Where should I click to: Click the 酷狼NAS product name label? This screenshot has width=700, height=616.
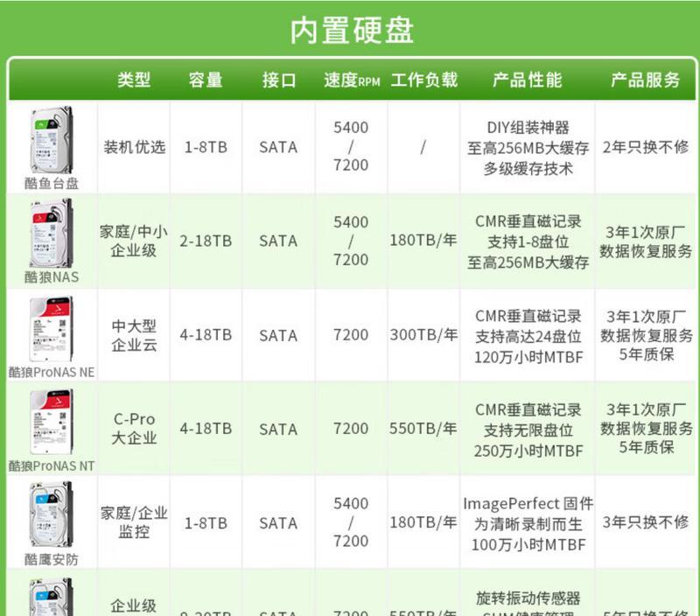(52, 277)
